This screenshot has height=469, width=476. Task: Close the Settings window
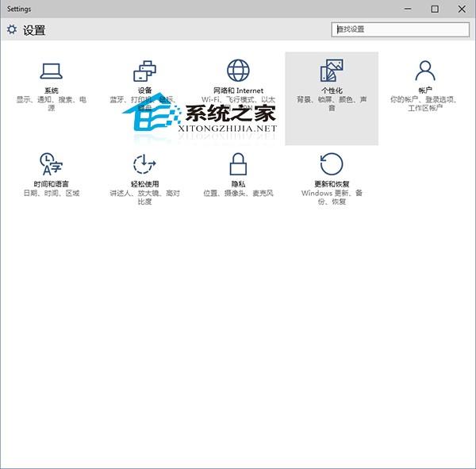[x=462, y=9]
